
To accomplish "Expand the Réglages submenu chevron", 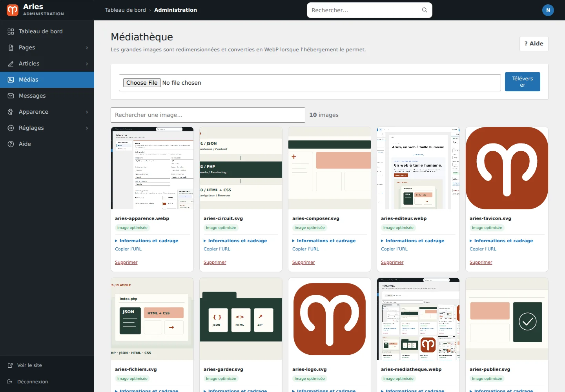I will [x=87, y=128].
